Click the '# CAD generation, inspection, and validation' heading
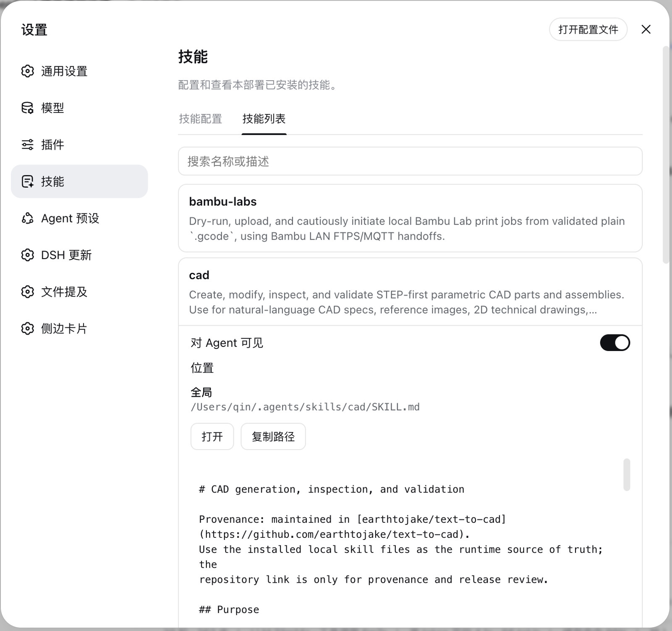672x631 pixels. tap(332, 490)
